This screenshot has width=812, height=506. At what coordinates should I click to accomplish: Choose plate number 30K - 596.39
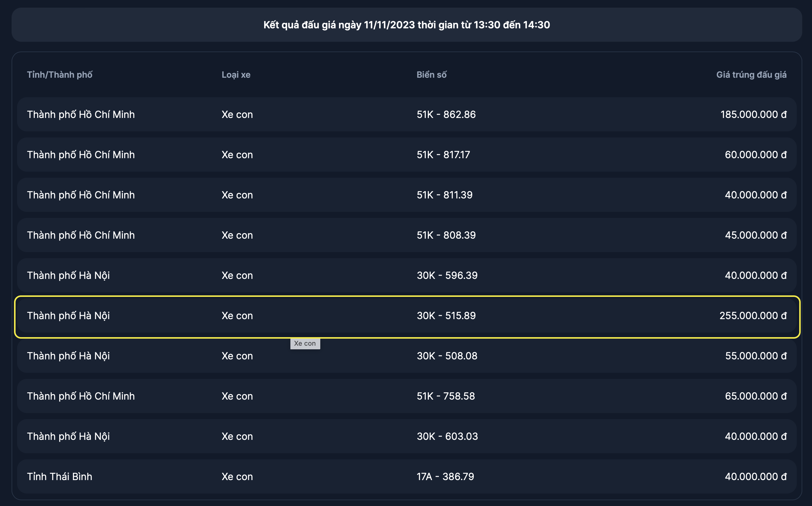tap(447, 276)
